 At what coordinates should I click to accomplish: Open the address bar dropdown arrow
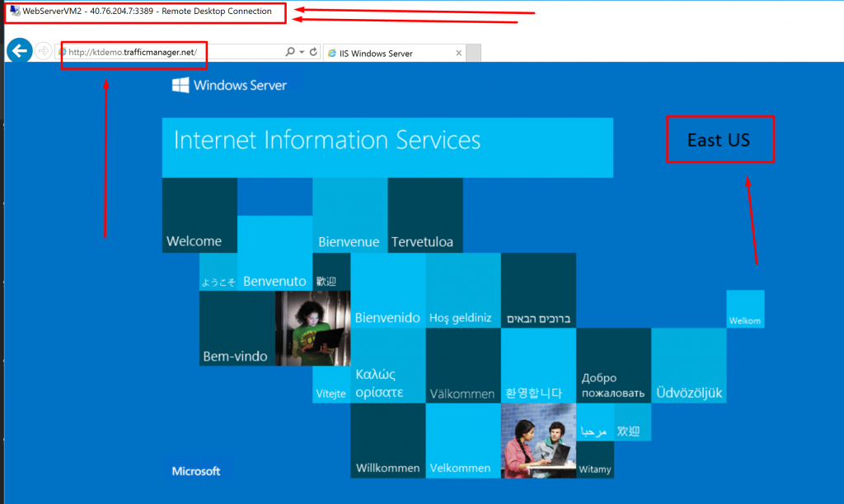pyautogui.click(x=302, y=52)
